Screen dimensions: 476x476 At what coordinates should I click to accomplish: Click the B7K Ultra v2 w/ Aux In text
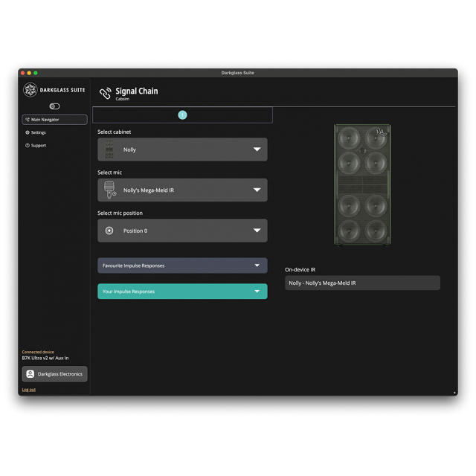(45, 358)
